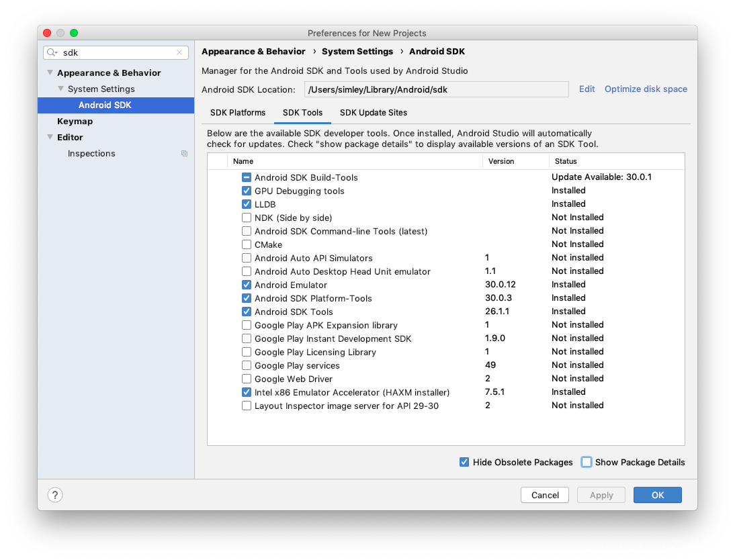This screenshot has height=560, width=735.
Task: Click the System Settings breadcrumb
Action: pos(357,52)
